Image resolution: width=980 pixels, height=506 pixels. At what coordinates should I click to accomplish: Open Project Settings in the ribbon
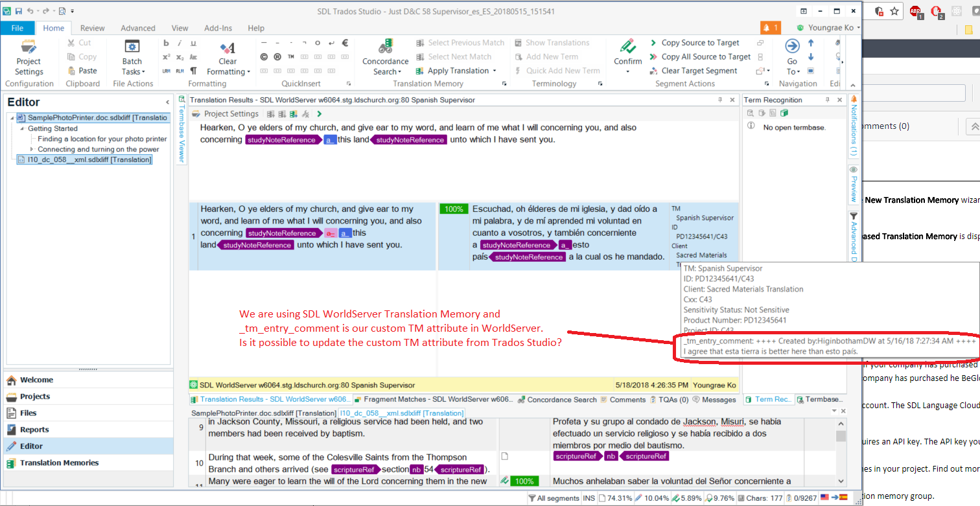click(x=29, y=57)
